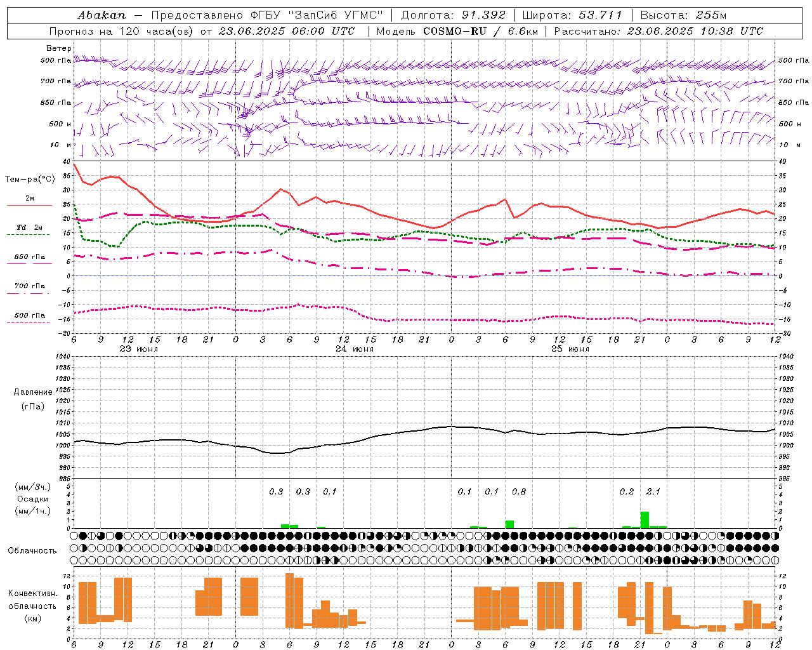Click the tallest green precipitation bar
Image resolution: width=812 pixels, height=650 pixels.
pos(645,519)
